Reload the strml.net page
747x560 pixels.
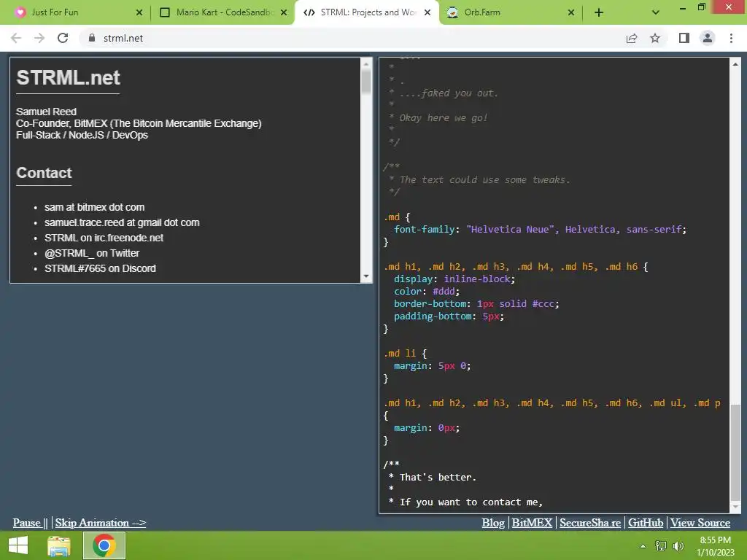[63, 38]
